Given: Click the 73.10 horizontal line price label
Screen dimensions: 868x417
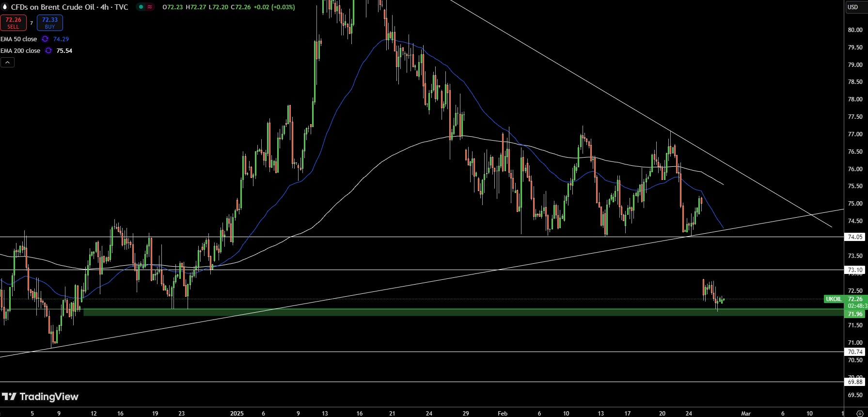Looking at the screenshot, I should (x=855, y=270).
